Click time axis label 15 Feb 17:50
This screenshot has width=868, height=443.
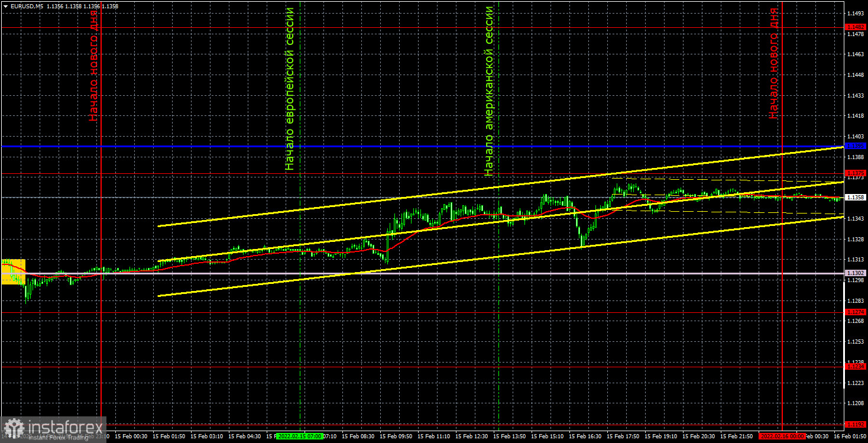pos(623,436)
